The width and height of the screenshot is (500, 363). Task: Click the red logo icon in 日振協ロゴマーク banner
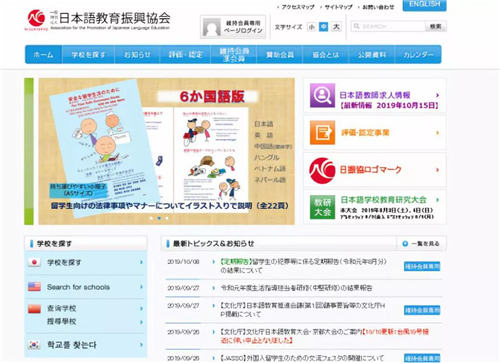pyautogui.click(x=322, y=170)
